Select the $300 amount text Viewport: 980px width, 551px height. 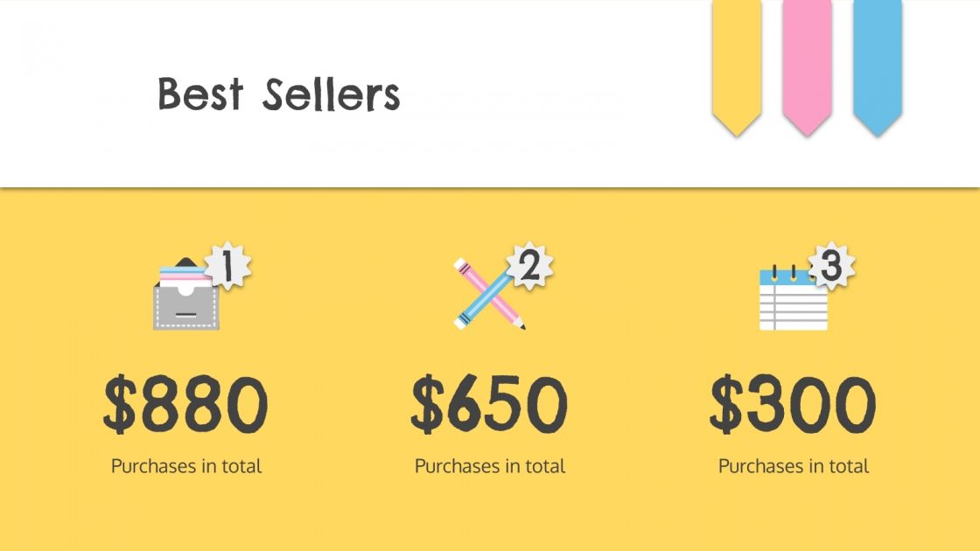[793, 405]
